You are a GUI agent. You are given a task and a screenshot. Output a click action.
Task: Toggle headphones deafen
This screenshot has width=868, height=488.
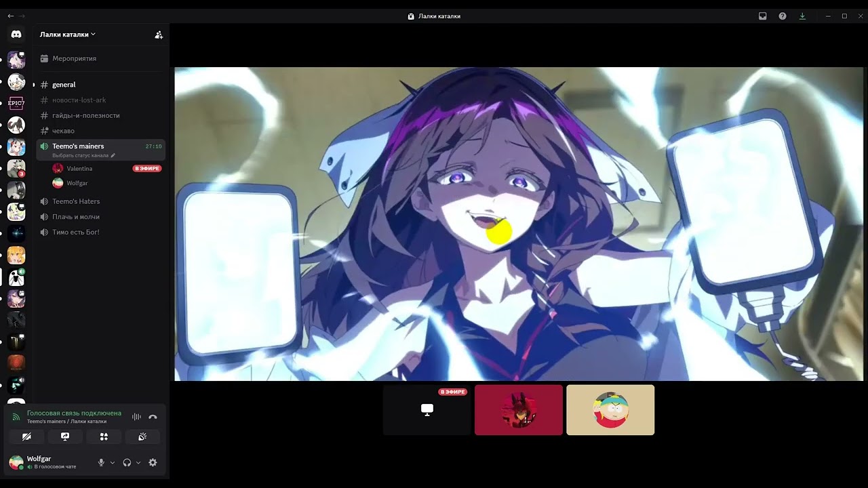tap(127, 462)
